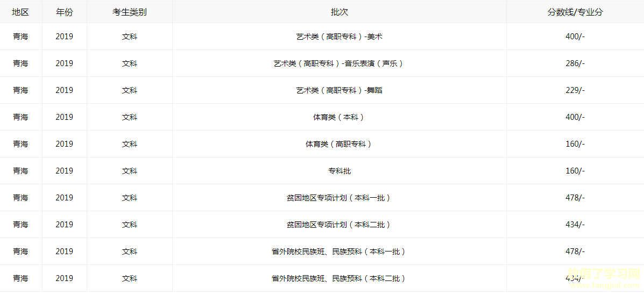Select the 艺术类(高职专科)-舞蹈 batch cell
This screenshot has width=644, height=295.
pos(339,90)
